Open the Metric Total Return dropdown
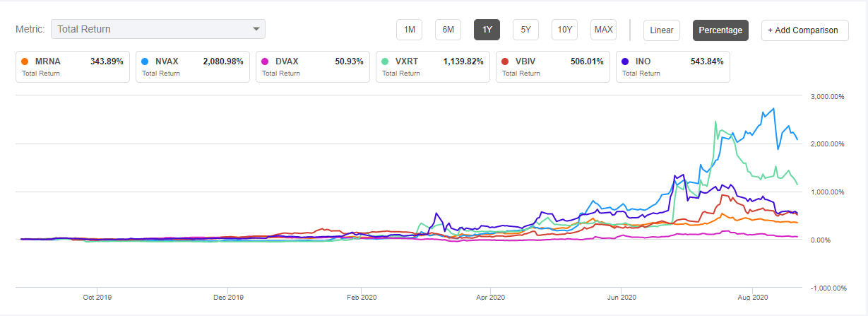 [157, 30]
